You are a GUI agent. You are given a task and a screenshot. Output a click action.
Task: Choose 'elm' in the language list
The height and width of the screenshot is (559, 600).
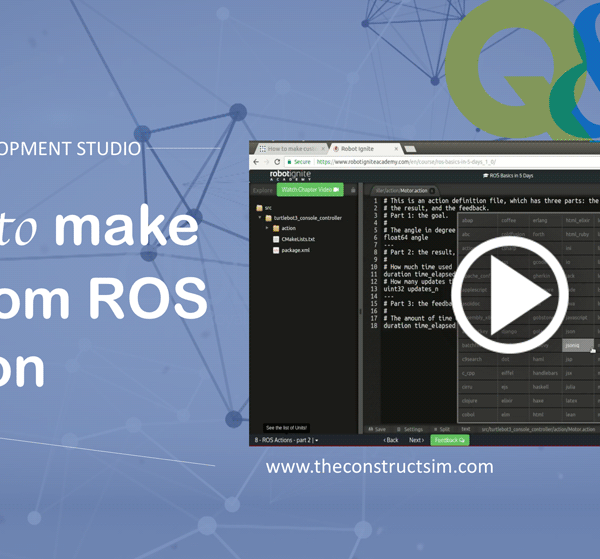pyautogui.click(x=505, y=414)
